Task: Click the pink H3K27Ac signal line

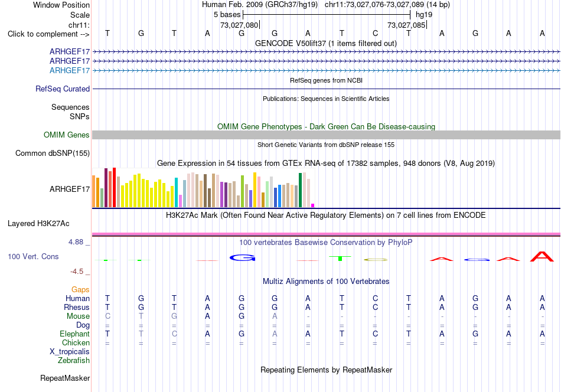Action: [326, 234]
